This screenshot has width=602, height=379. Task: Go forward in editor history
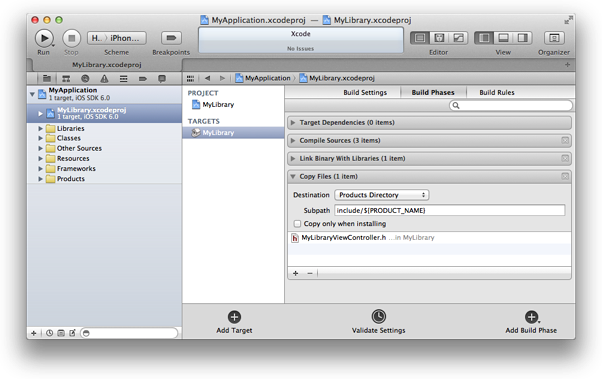tap(222, 78)
